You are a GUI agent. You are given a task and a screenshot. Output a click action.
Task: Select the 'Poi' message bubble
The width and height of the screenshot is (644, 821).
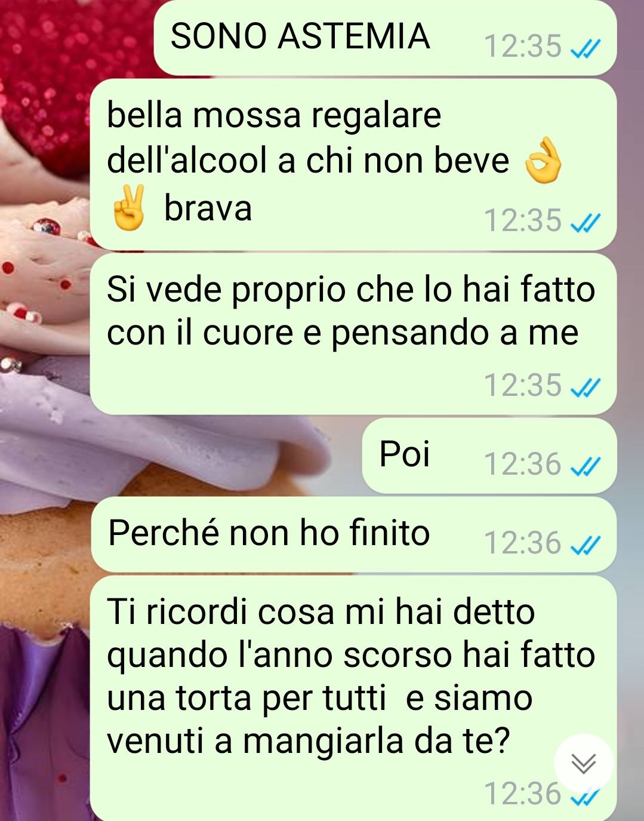pos(489,456)
